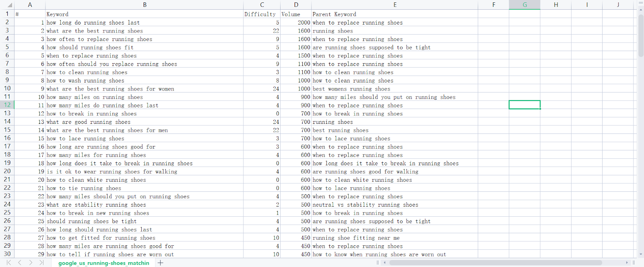
Task: Go to previous sheet arrow
Action: click(x=20, y=263)
